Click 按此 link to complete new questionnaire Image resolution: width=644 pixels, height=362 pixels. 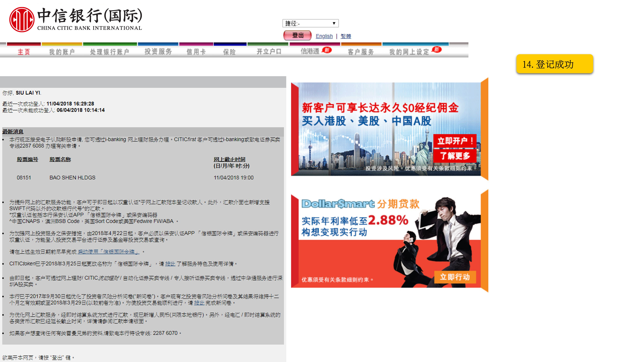(x=199, y=303)
